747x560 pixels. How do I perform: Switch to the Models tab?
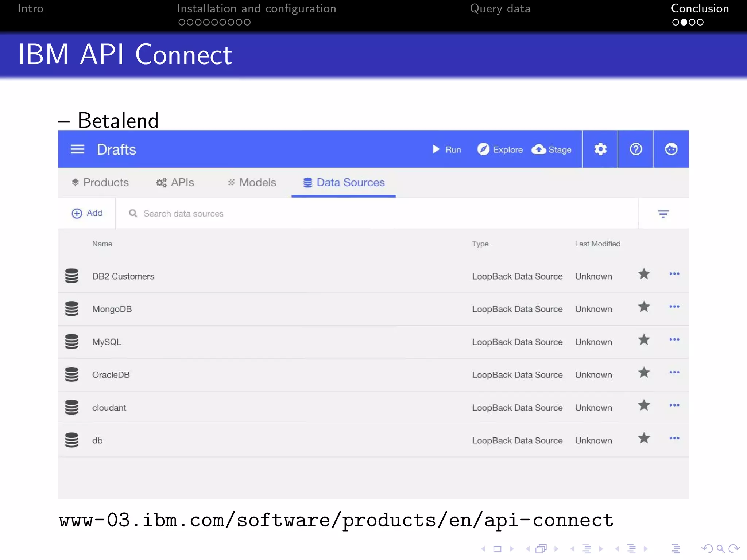(252, 182)
